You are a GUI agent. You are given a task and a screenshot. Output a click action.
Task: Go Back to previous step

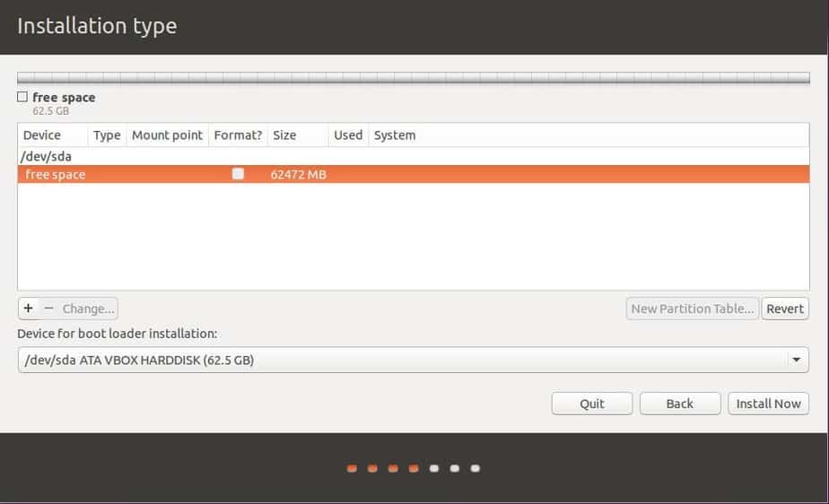(x=680, y=404)
